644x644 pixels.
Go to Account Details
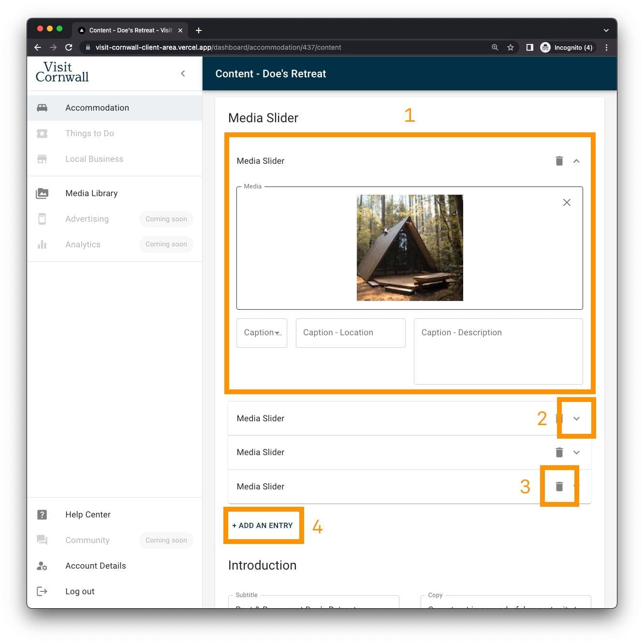click(95, 566)
